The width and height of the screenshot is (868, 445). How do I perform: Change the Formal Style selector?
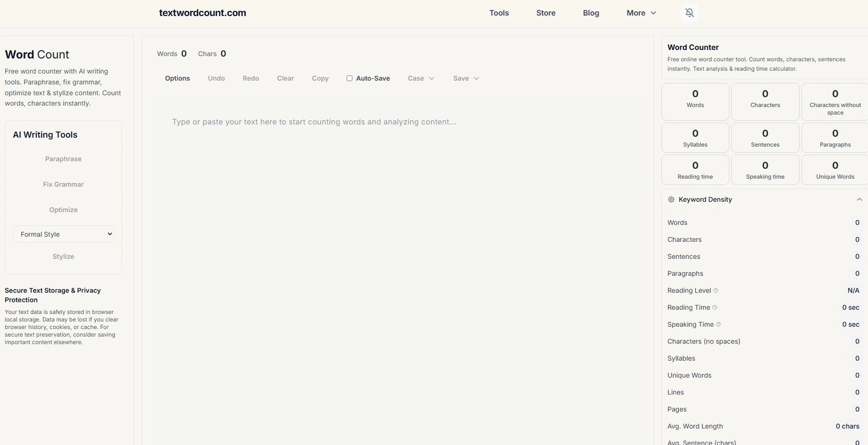(63, 234)
